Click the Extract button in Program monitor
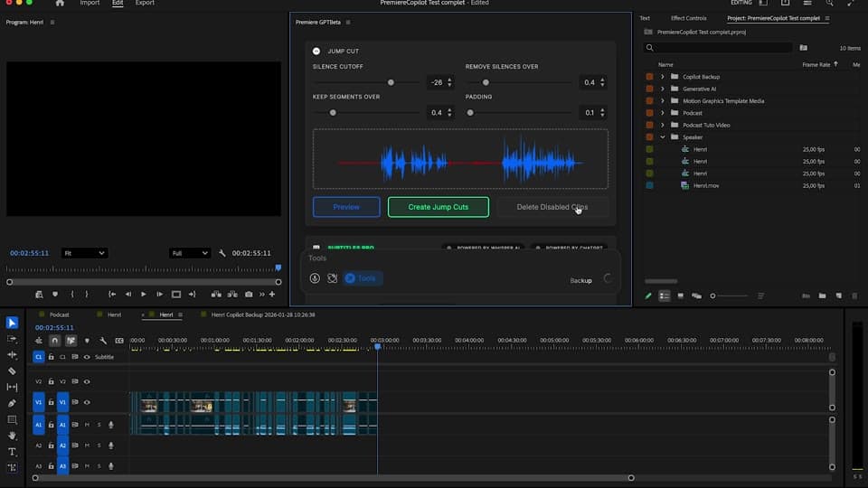Viewport: 868px width, 488px height. 232,295
